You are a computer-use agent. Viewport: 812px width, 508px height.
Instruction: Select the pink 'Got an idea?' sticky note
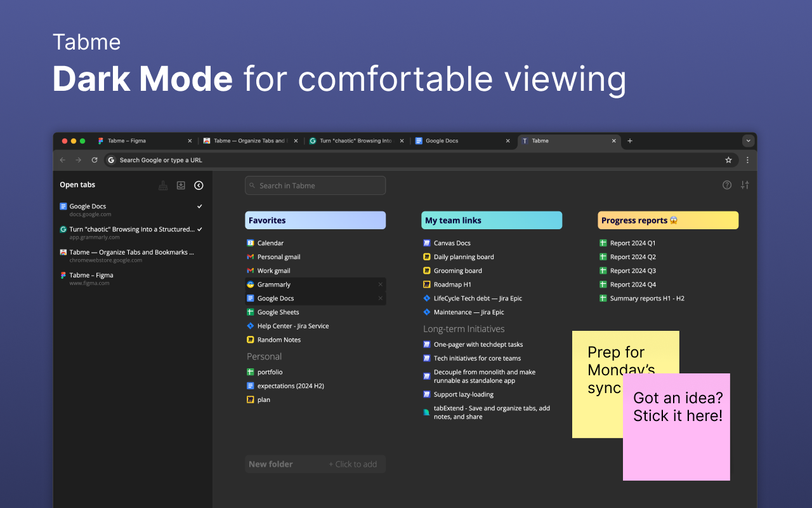pos(676,438)
